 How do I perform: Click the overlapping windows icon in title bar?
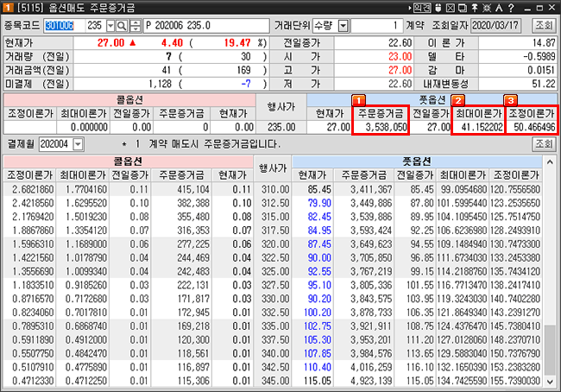point(463,8)
